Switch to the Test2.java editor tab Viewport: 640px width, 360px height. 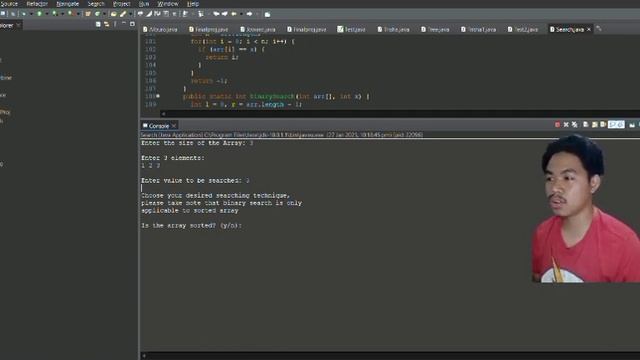tap(522, 29)
